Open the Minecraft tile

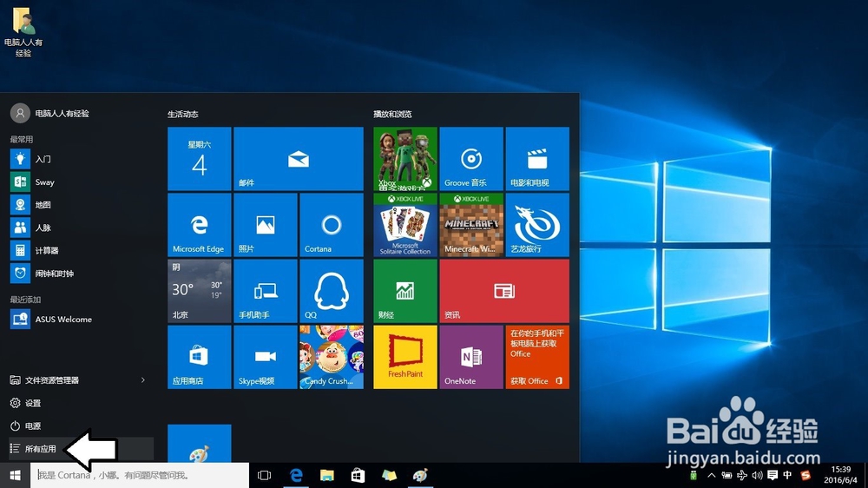[471, 225]
